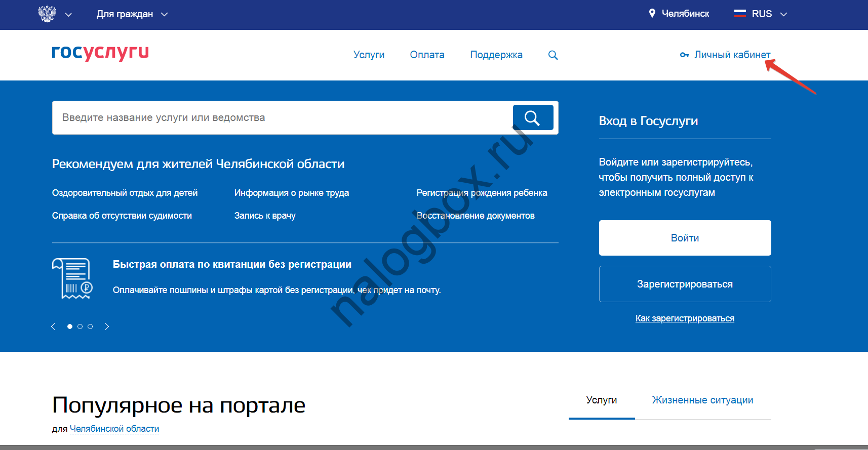The height and width of the screenshot is (450, 868).
Task: Click the service name search input field
Action: (281, 117)
